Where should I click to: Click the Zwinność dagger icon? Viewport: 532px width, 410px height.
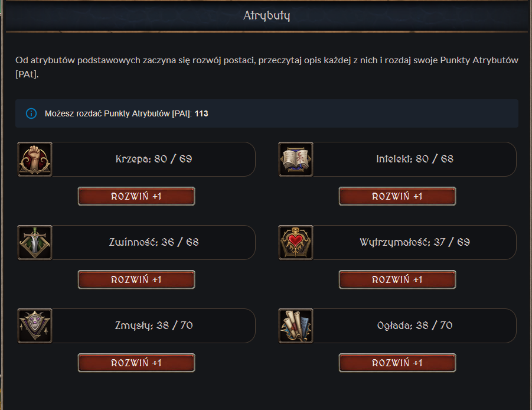click(35, 242)
